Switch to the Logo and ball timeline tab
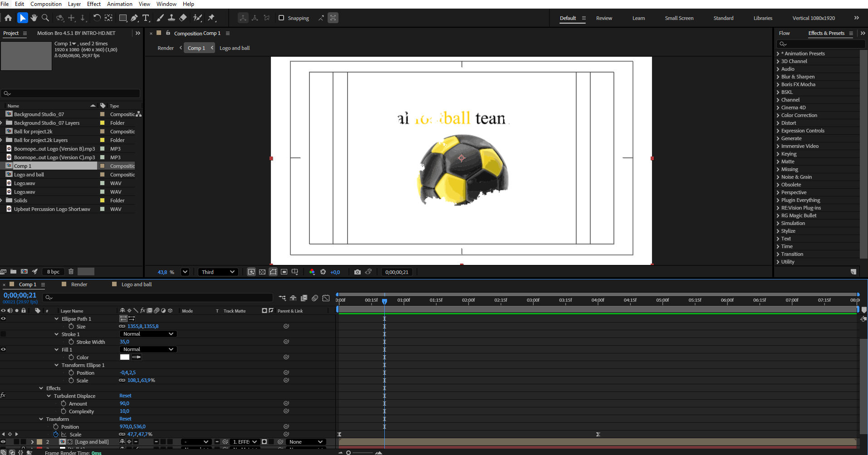Image resolution: width=868 pixels, height=455 pixels. click(x=136, y=284)
